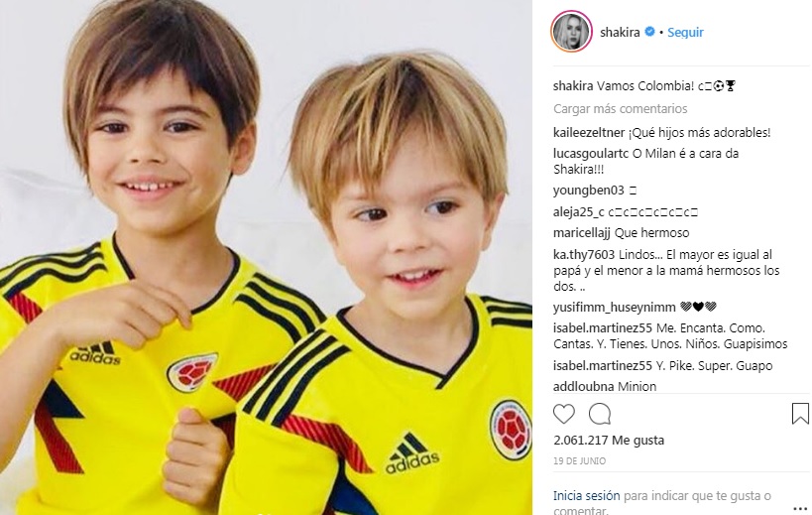Viewport: 812px width, 515px height.
Task: Open youngben03 commenter profile
Action: point(588,191)
